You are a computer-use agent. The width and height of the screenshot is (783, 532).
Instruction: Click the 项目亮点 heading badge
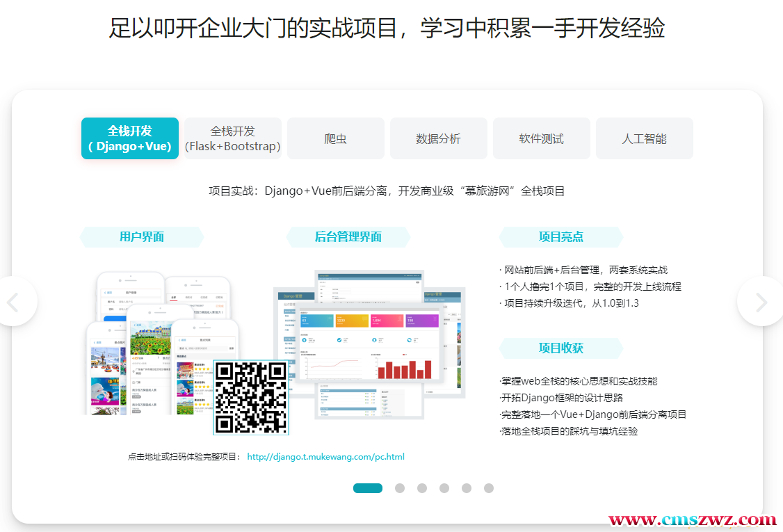point(560,237)
